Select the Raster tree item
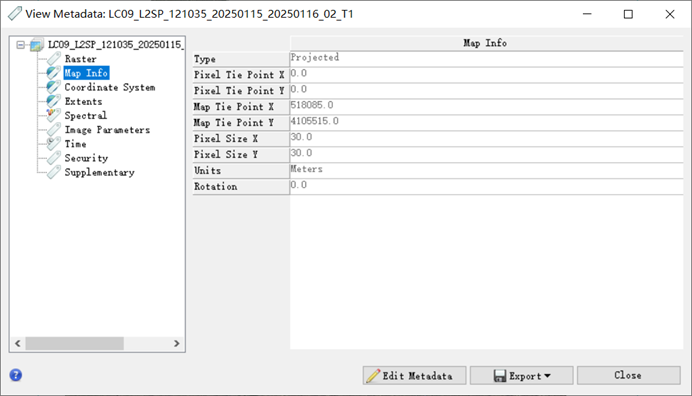The height and width of the screenshot is (396, 692). (x=80, y=59)
